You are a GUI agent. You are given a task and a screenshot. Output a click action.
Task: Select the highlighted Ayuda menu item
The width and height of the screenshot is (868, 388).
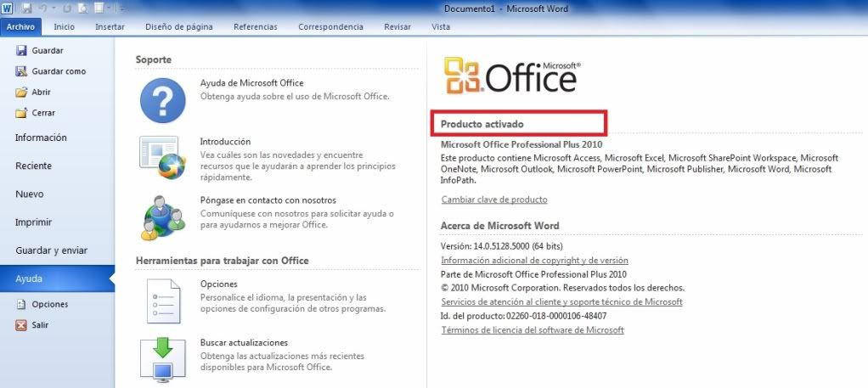click(x=57, y=279)
